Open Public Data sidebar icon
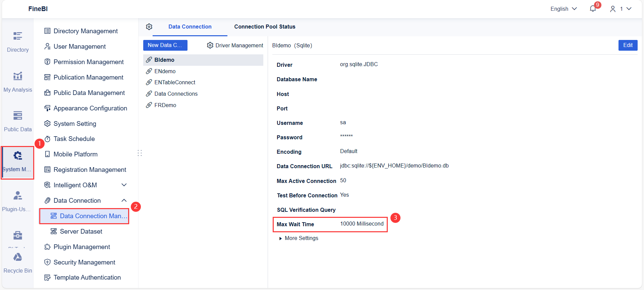644x290 pixels. click(x=18, y=116)
